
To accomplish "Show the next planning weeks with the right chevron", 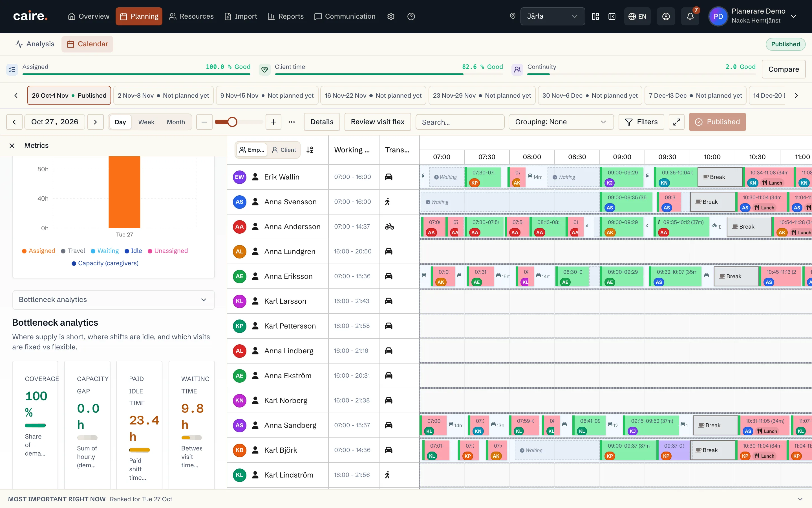I will (x=796, y=95).
